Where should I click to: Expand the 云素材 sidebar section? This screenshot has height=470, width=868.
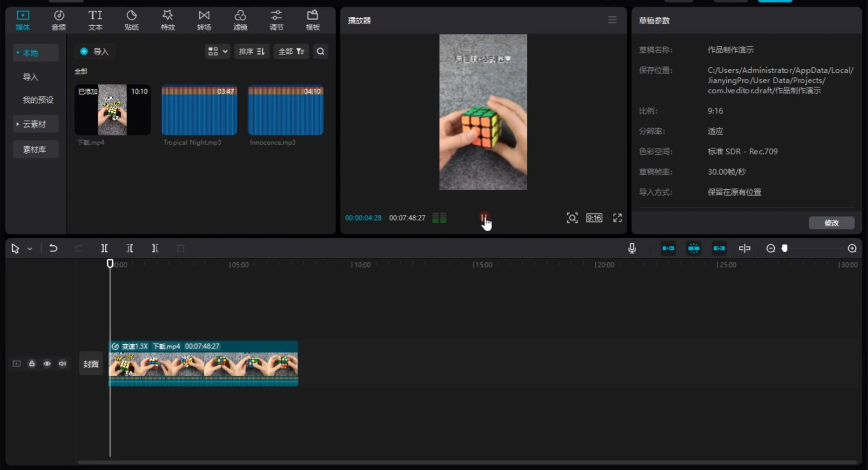tap(35, 124)
